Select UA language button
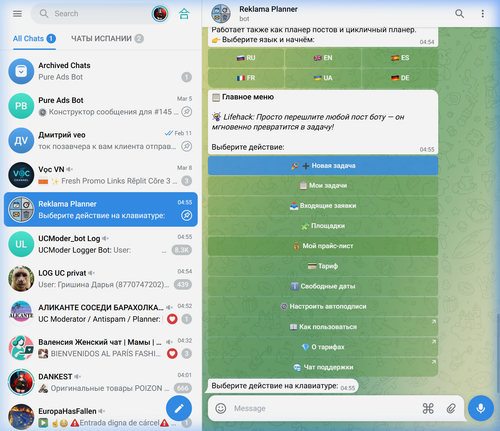 pos(323,78)
